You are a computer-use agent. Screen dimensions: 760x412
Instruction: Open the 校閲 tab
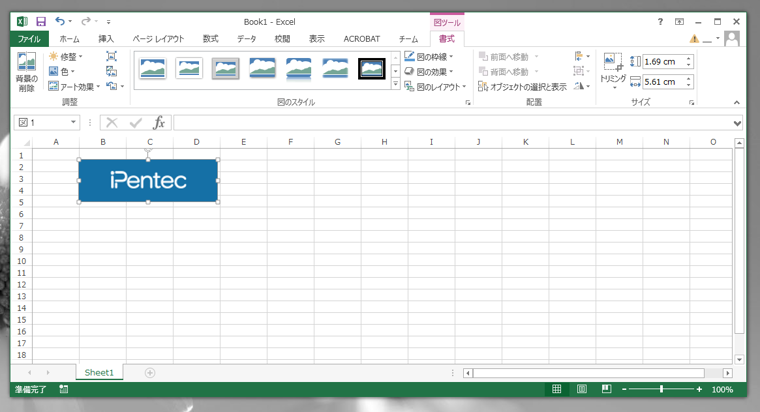click(x=282, y=39)
